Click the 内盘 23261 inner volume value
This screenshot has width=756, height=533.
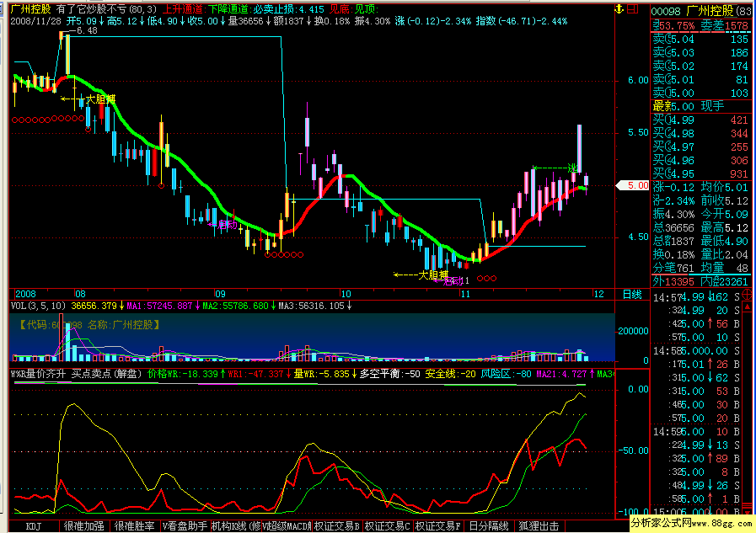point(725,282)
